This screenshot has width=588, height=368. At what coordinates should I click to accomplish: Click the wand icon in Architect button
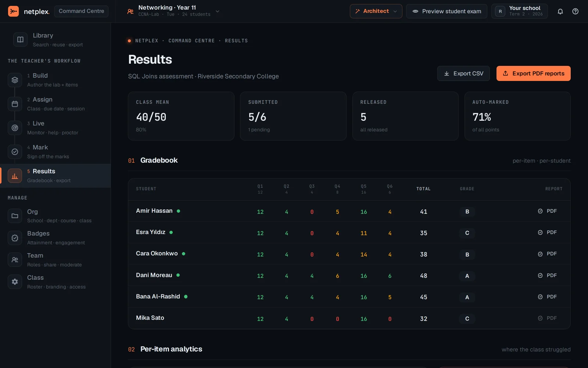(x=358, y=11)
